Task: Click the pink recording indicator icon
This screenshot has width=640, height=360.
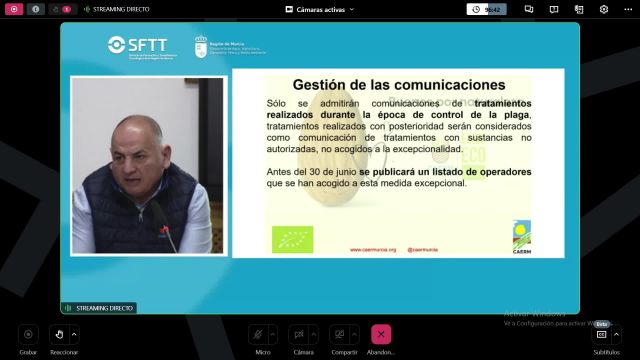Action: click(14, 9)
